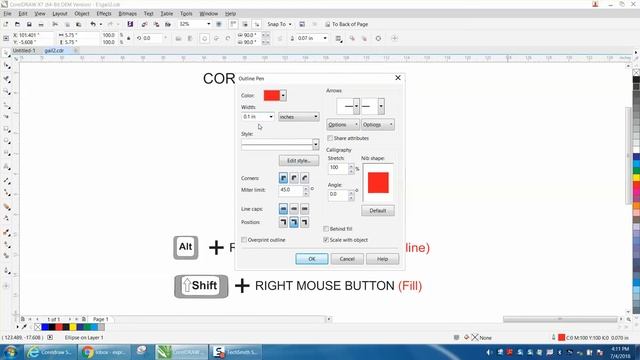
Task: Pick yellow from document palette
Action: 73,327
